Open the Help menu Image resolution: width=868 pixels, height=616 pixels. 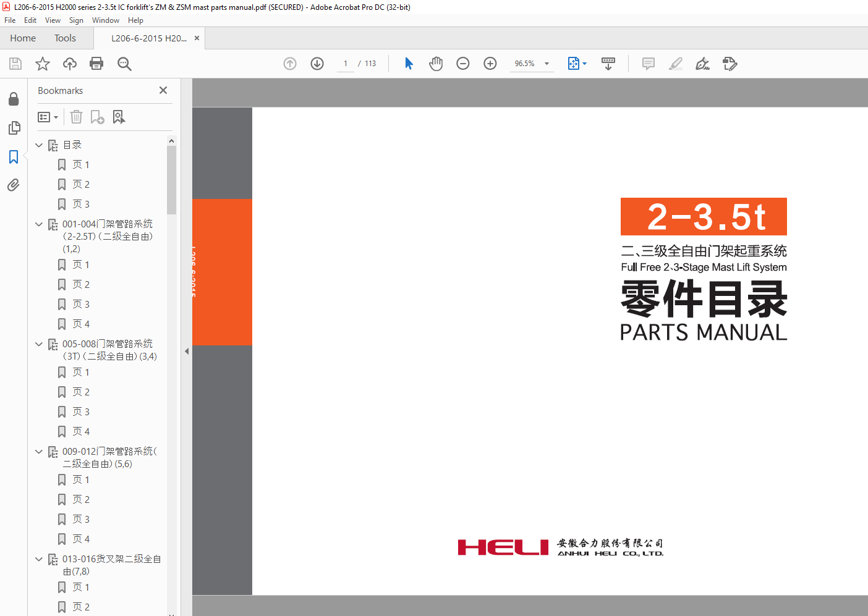tap(135, 20)
